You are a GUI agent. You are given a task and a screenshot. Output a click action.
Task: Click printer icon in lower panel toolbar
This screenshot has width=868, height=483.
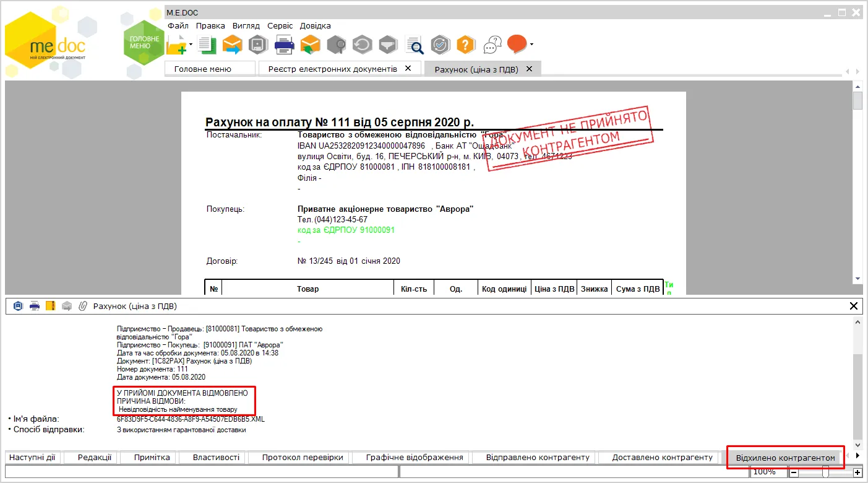[x=35, y=306]
